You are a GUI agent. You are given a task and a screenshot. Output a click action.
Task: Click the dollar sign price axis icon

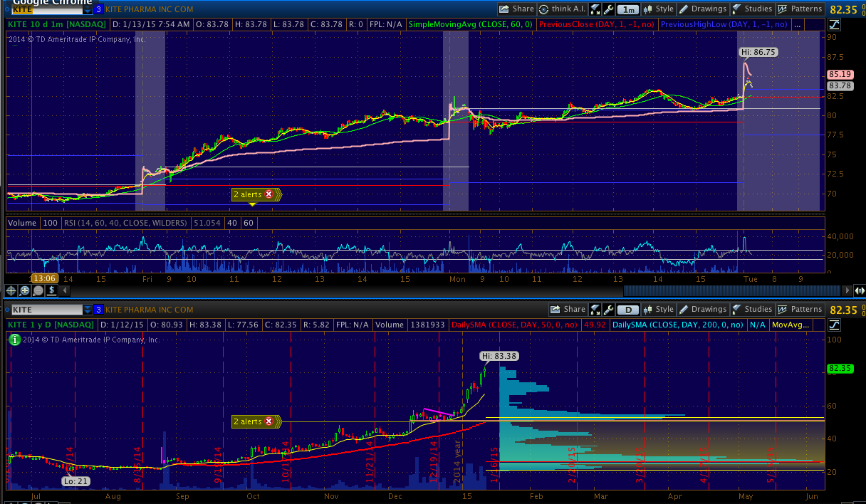(51, 290)
